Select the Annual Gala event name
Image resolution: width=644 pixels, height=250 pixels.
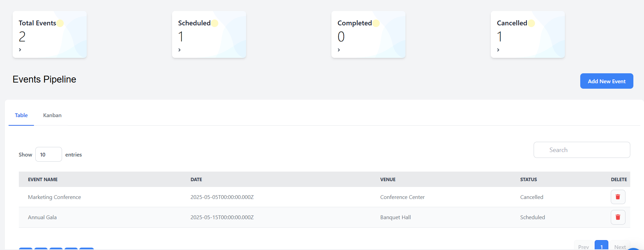coord(42,217)
